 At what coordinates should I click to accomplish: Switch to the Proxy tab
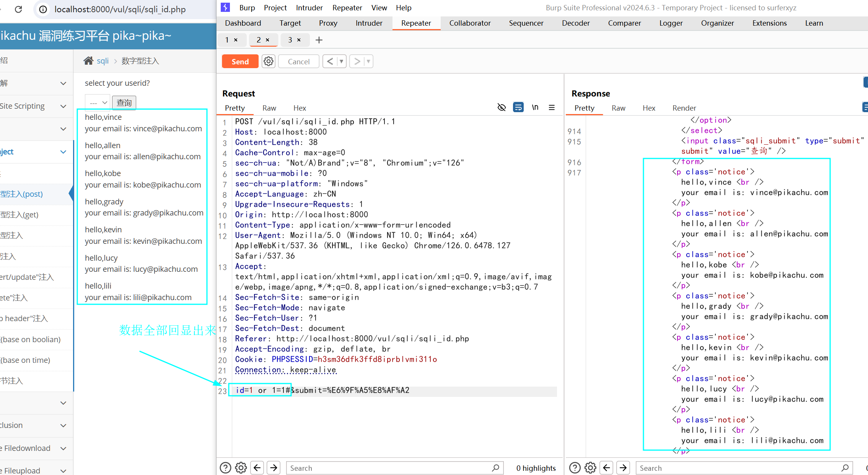(328, 23)
